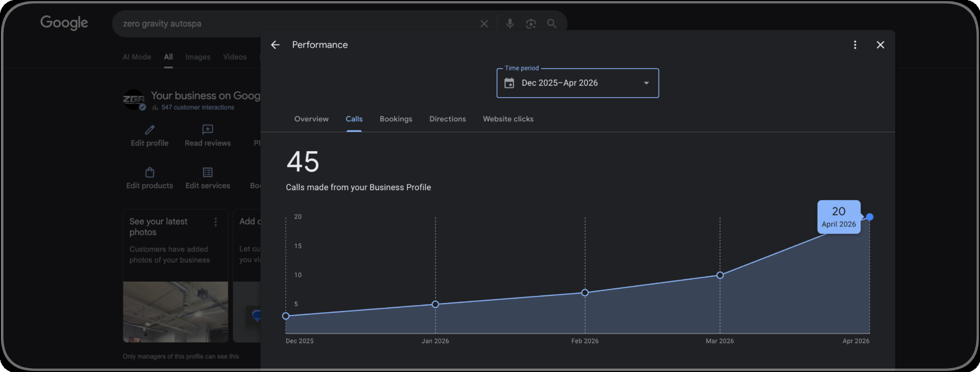980x372 pixels.
Task: Select the Edit products bag icon
Action: [x=150, y=172]
